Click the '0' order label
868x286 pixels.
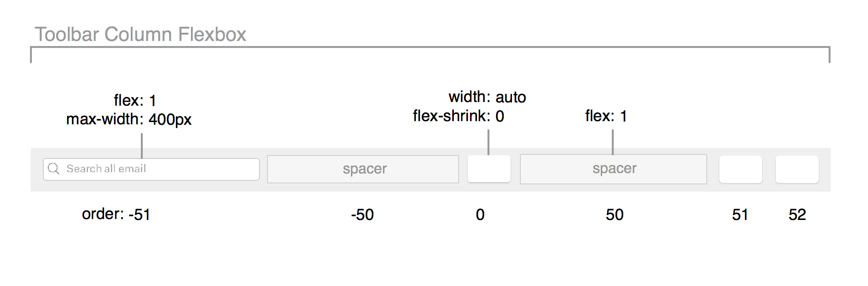[480, 214]
